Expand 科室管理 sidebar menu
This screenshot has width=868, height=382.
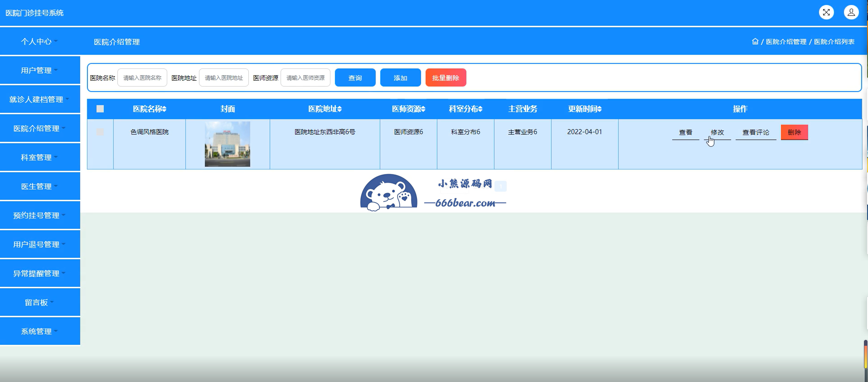[x=40, y=157]
